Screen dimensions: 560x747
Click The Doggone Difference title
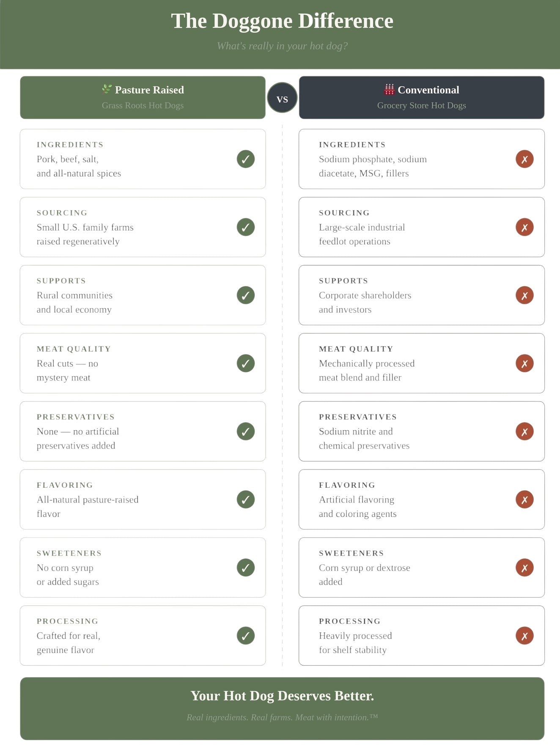282,21
